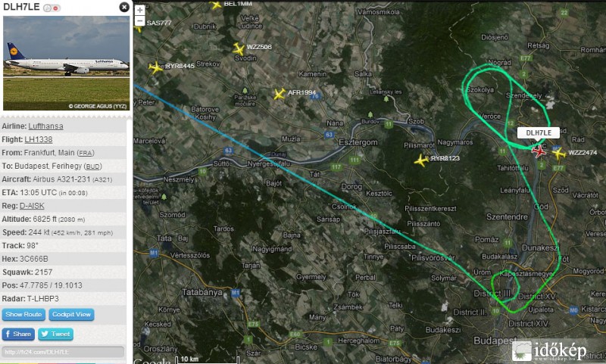Open the D-AISK registration link
Screen dimensions: 606x364
pos(32,206)
